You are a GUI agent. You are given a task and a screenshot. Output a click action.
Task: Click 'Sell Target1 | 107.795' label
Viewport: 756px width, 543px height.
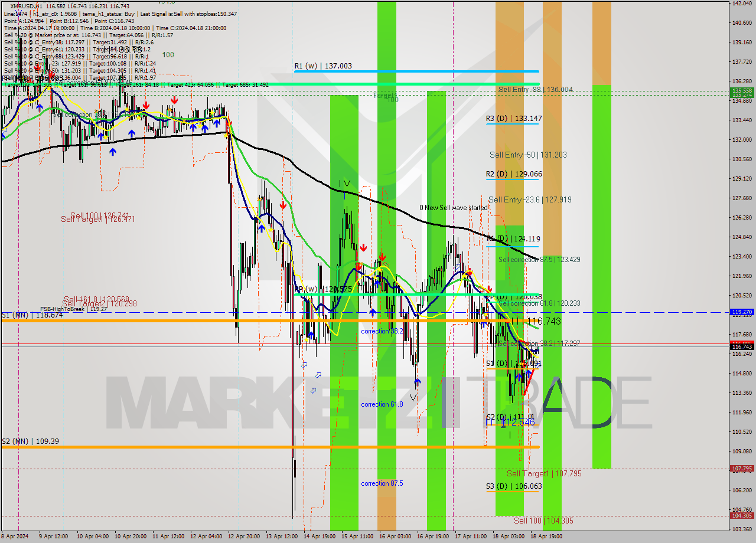click(x=544, y=474)
